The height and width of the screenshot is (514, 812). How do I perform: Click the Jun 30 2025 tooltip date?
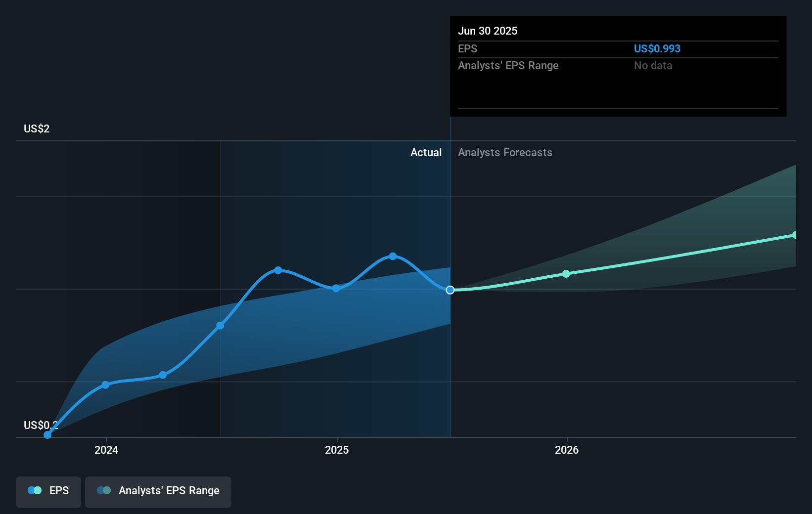[488, 31]
